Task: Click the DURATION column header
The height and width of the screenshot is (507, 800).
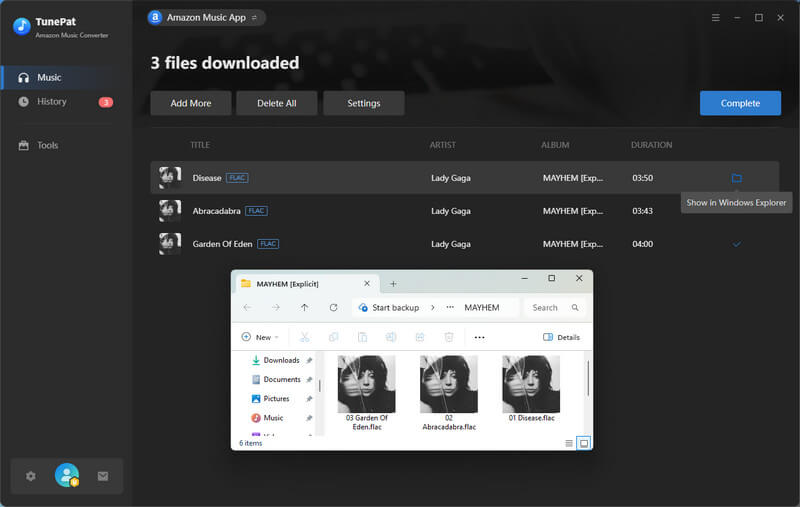Action: pyautogui.click(x=652, y=145)
